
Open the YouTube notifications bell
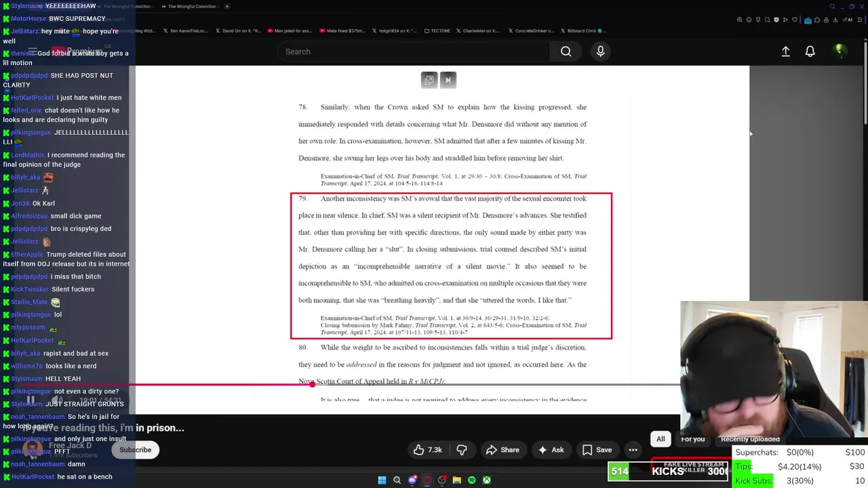coord(810,52)
